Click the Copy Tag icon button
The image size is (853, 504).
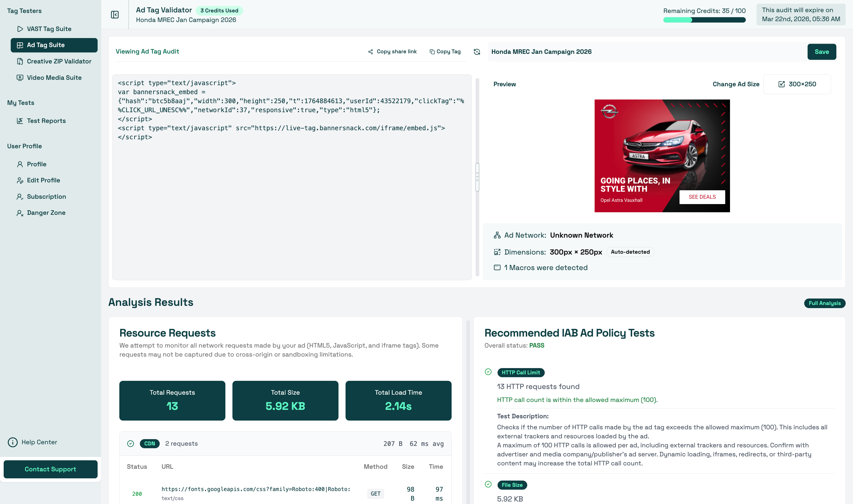[x=432, y=52]
